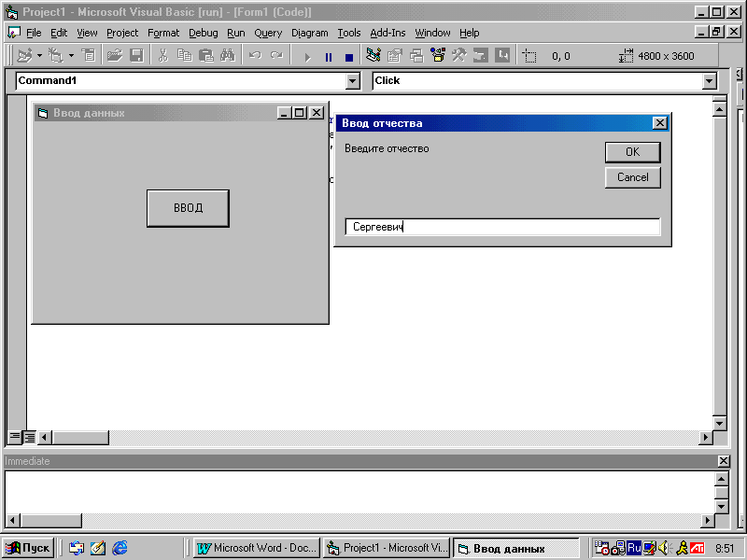Expand the Add Project dropdown arrow

pos(39,56)
